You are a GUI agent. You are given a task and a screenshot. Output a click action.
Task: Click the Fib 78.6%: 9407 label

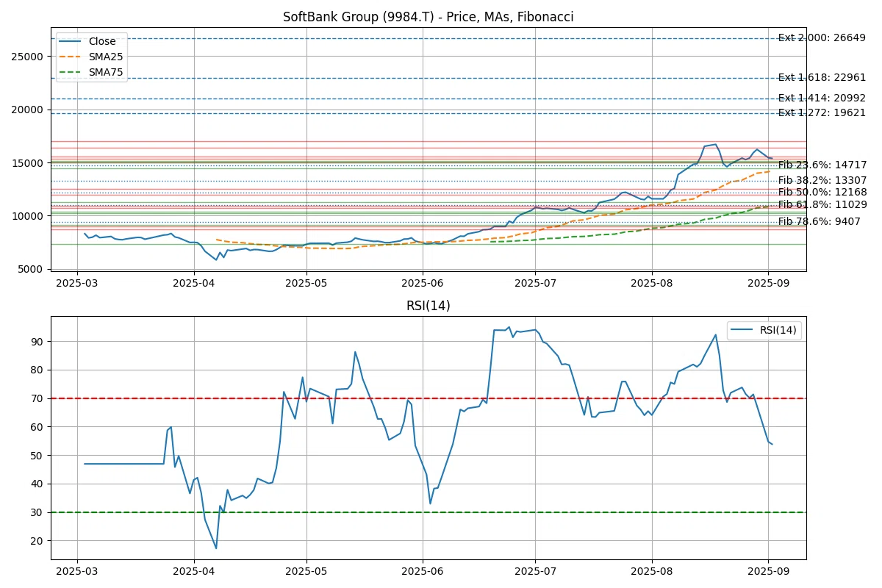tap(820, 221)
